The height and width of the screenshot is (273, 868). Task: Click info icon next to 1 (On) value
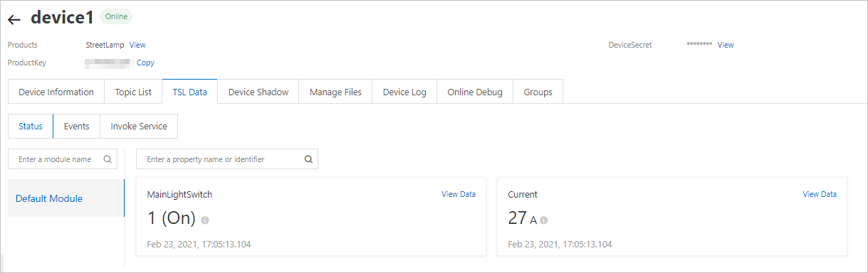[x=205, y=220]
